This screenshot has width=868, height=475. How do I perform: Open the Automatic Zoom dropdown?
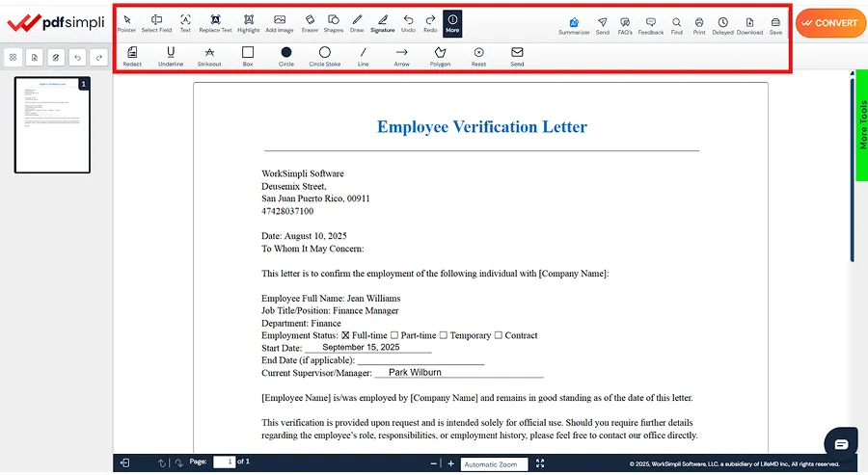pos(494,464)
